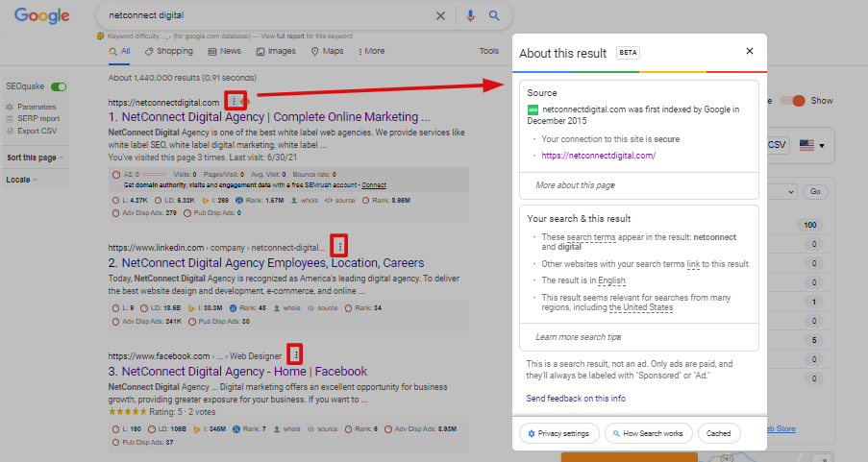Click the Go button
Screen dimensions: 868x462
tap(815, 191)
